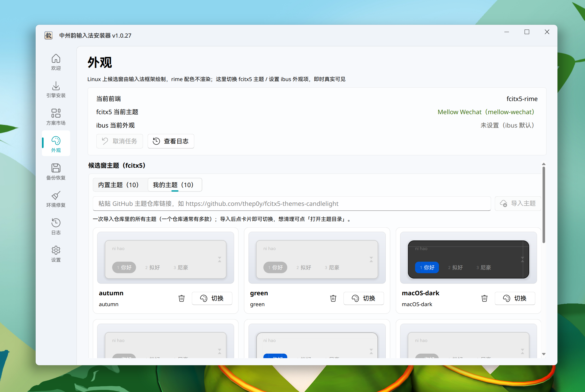
Task: Click the disabled 取消任务 button
Action: [x=120, y=141]
